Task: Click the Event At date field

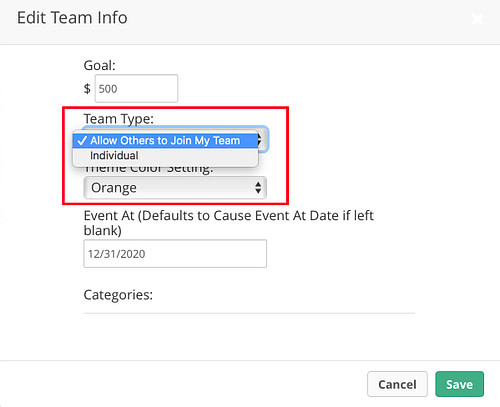Action: [x=175, y=253]
